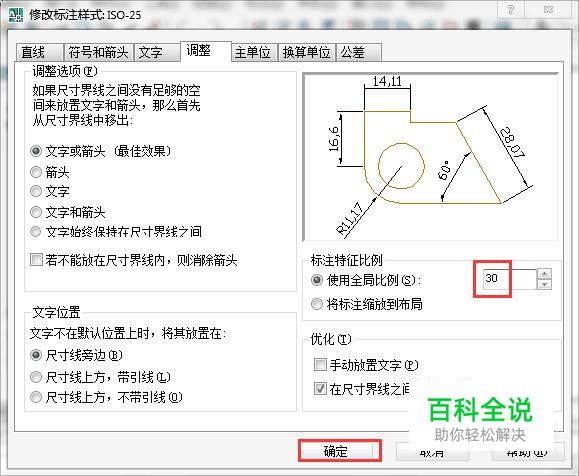Viewport: 579px width, 476px height.
Task: Switch to the 主单位 tab
Action: (x=254, y=52)
